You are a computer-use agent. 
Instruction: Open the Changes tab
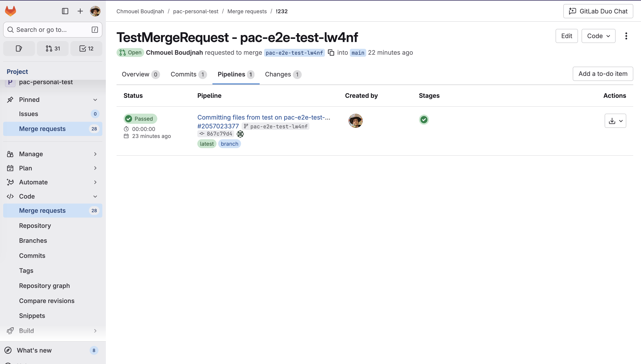(x=278, y=74)
